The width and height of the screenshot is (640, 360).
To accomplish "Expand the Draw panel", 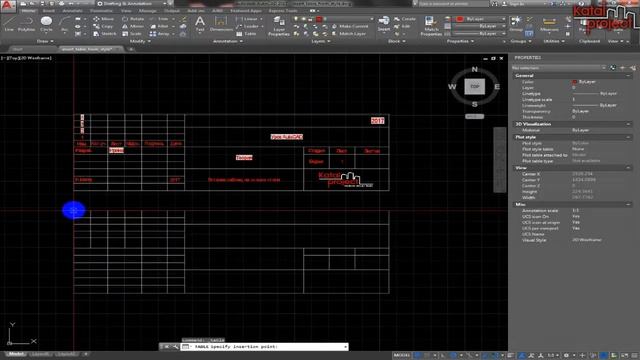I will click(x=44, y=41).
